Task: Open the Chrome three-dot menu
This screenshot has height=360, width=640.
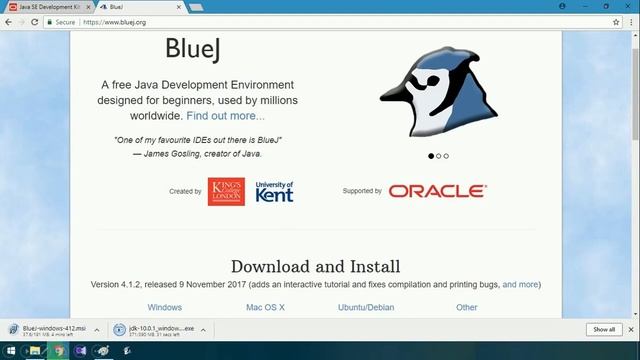Action: [631, 22]
